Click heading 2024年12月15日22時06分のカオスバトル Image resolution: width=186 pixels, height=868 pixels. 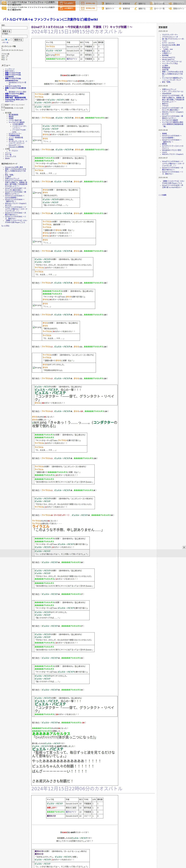click(x=77, y=789)
